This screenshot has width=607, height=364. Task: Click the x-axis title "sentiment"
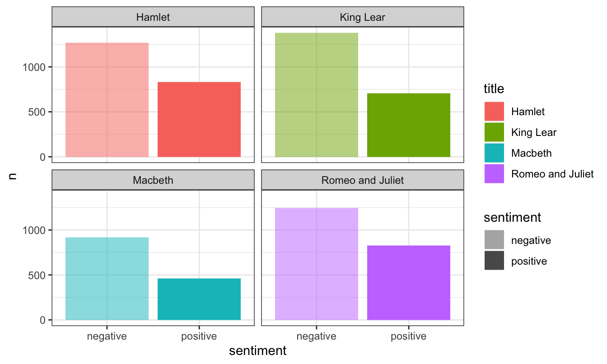coord(257,351)
